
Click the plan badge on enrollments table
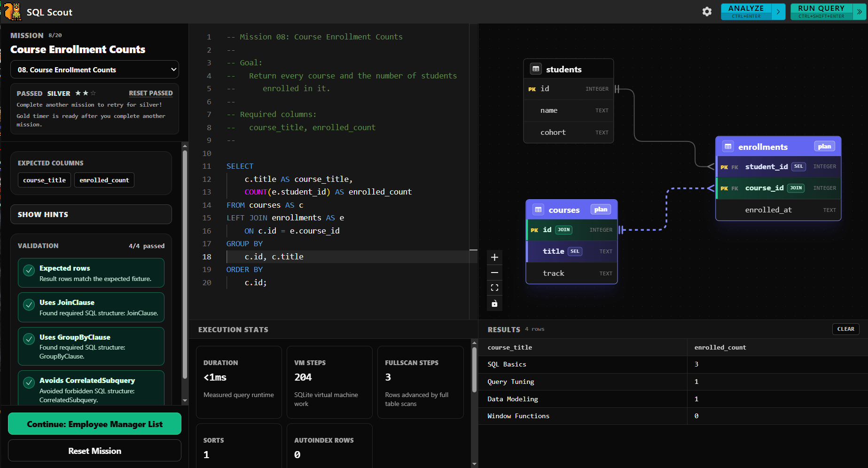[x=824, y=147]
